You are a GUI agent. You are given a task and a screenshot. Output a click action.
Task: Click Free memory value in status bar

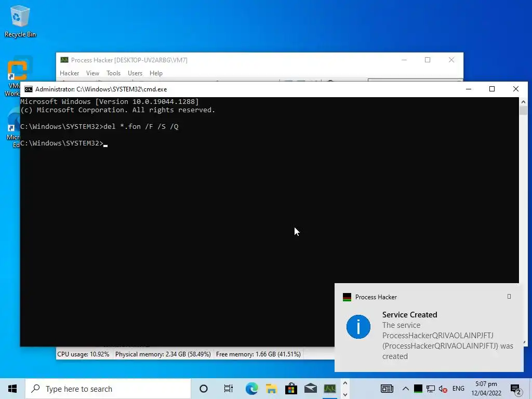tap(258, 354)
